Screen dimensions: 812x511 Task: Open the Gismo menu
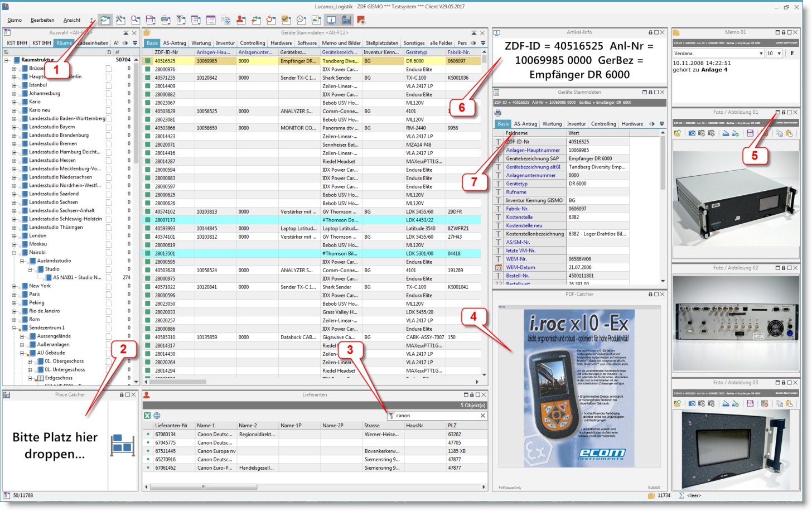coord(14,20)
